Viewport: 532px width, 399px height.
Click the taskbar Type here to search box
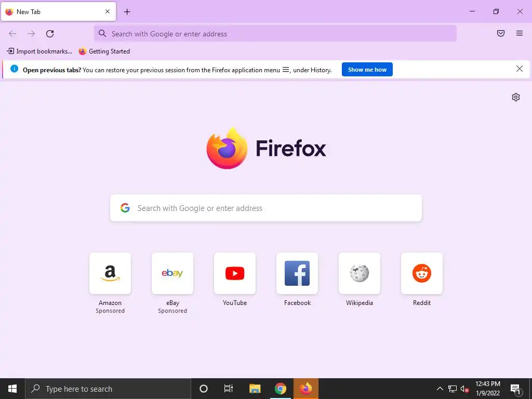tap(108, 389)
